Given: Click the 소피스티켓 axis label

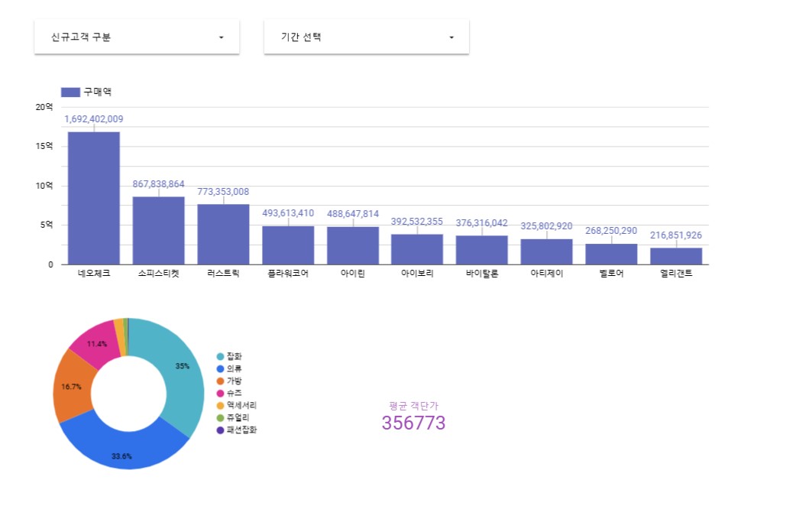Looking at the screenshot, I should (158, 273).
